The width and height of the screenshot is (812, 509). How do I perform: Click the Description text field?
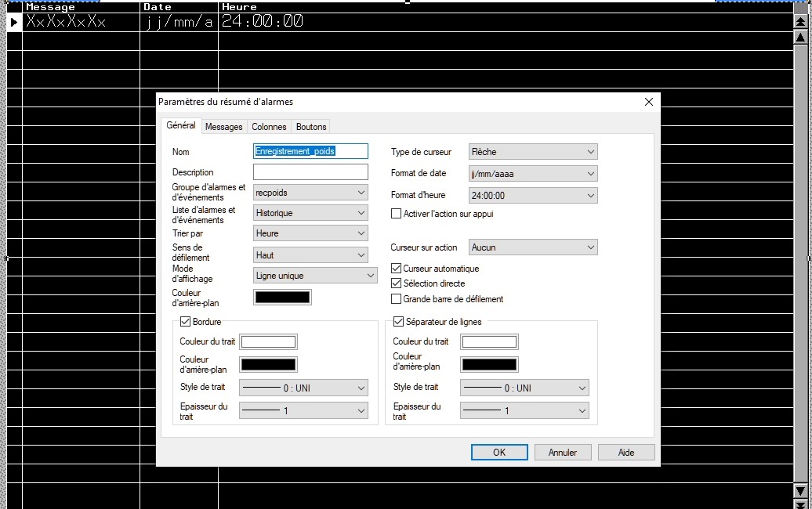pyautogui.click(x=310, y=172)
